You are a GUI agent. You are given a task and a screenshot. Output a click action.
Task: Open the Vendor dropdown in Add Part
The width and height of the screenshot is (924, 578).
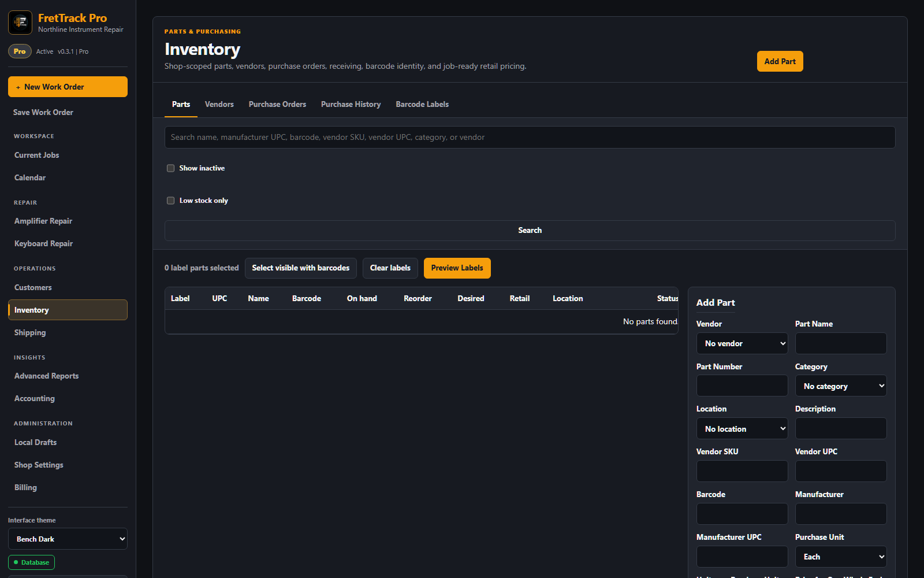[742, 343]
